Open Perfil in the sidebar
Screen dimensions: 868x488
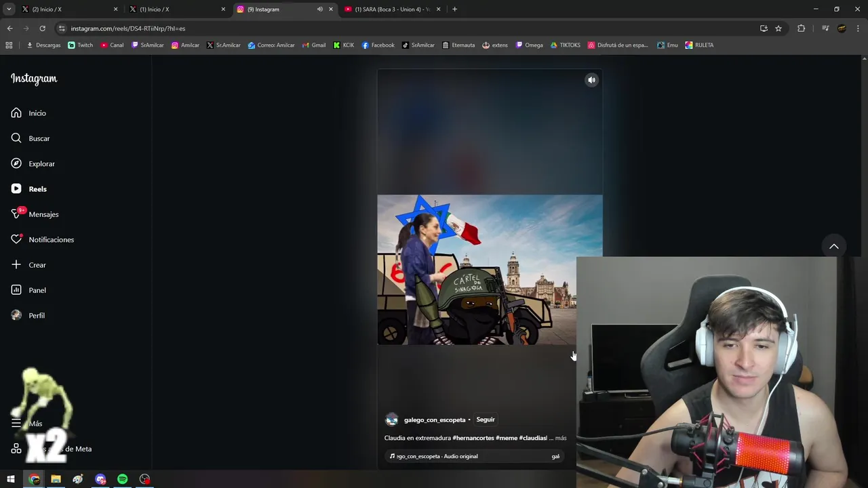[x=28, y=315]
